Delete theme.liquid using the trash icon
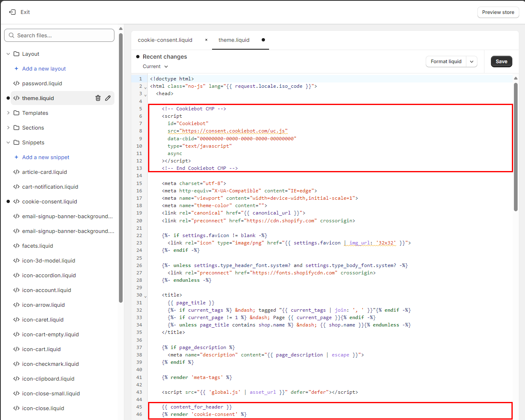This screenshot has width=525, height=420. coord(98,98)
